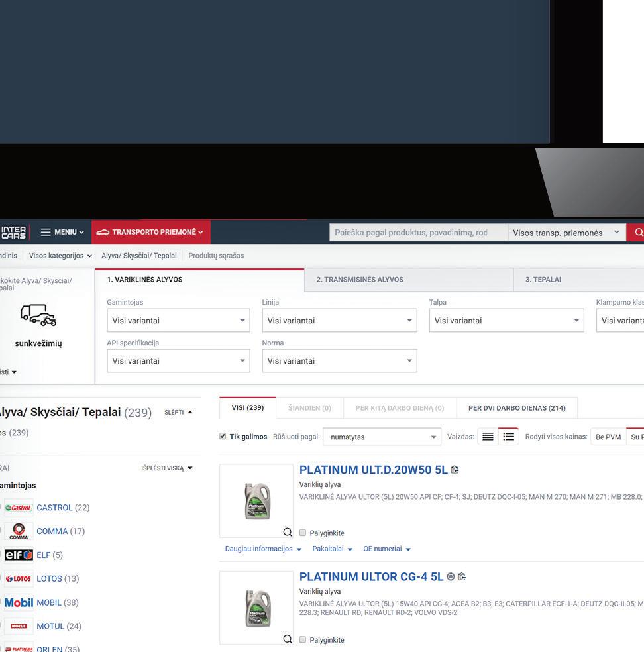
Task: Expand all filters with Išplėsti viską
Action: pyautogui.click(x=167, y=468)
